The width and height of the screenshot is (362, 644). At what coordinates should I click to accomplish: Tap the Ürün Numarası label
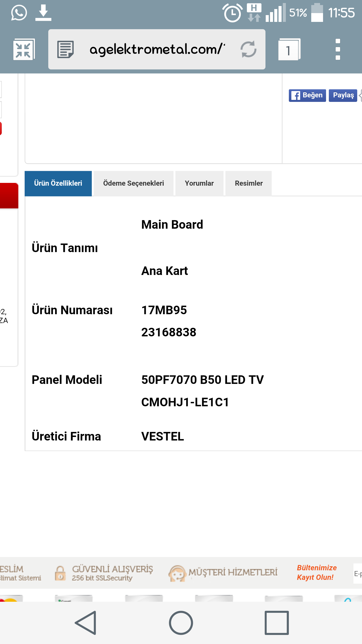click(72, 310)
